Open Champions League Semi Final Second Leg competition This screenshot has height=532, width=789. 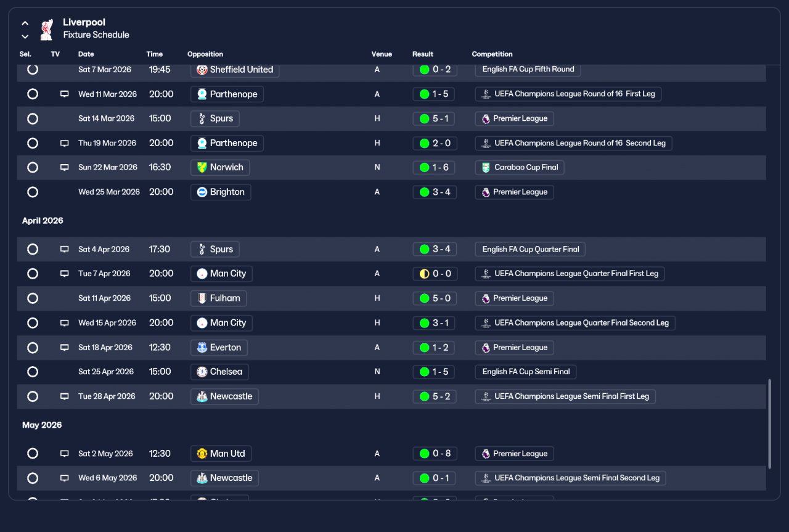[570, 478]
